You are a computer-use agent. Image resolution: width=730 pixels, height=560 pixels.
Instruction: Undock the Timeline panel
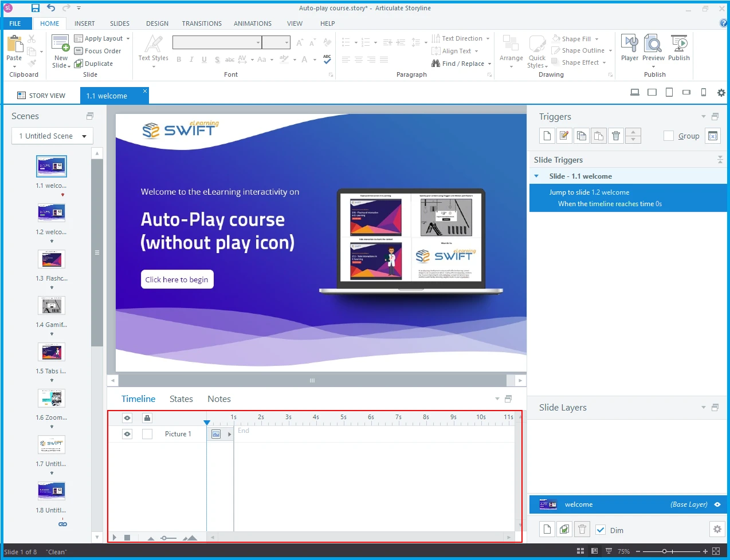[x=508, y=399]
